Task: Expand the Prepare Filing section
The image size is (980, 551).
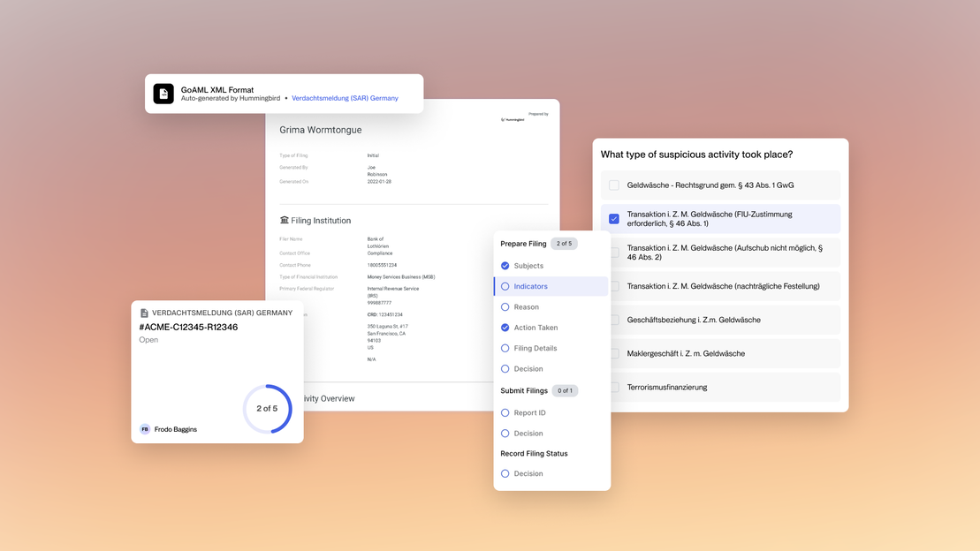Action: tap(523, 244)
